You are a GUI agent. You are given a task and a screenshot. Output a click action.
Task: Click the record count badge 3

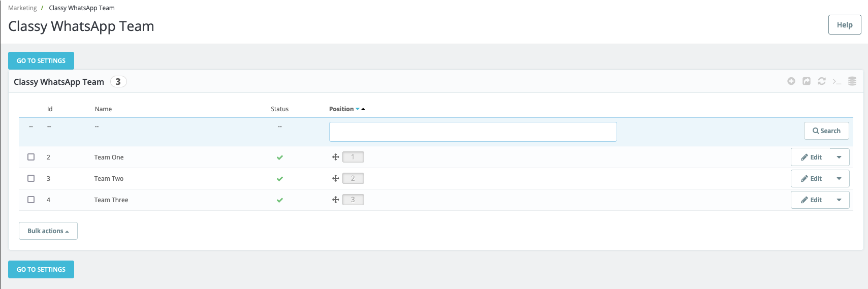[118, 82]
